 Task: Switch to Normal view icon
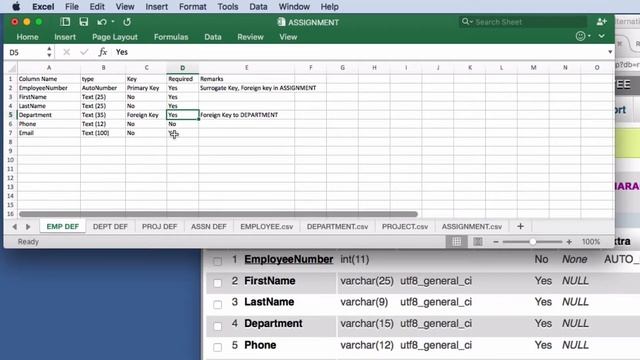(x=457, y=242)
